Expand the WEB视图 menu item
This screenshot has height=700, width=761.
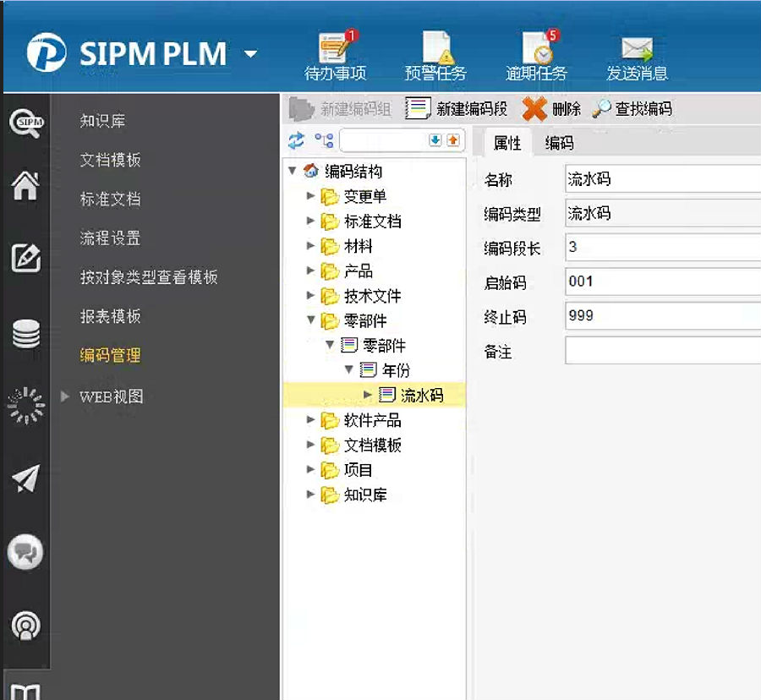[x=67, y=396]
